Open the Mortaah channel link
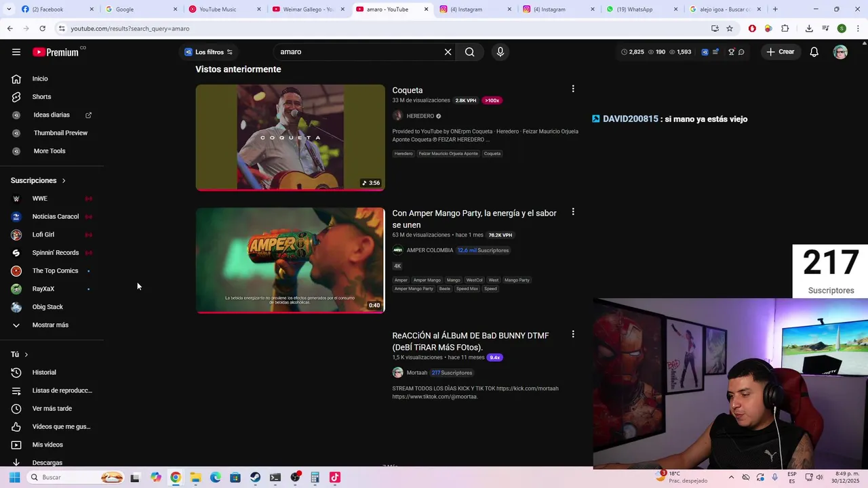Viewport: 868px width, 488px height. [x=416, y=373]
